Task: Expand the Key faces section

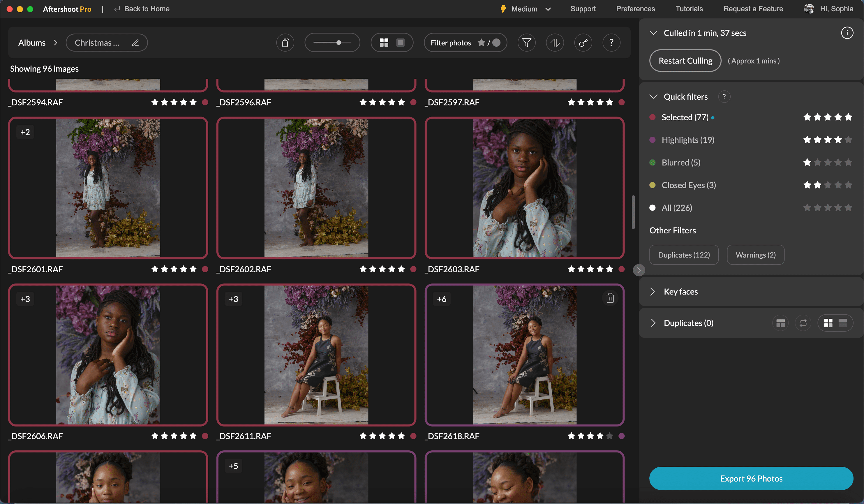Action: pyautogui.click(x=653, y=291)
